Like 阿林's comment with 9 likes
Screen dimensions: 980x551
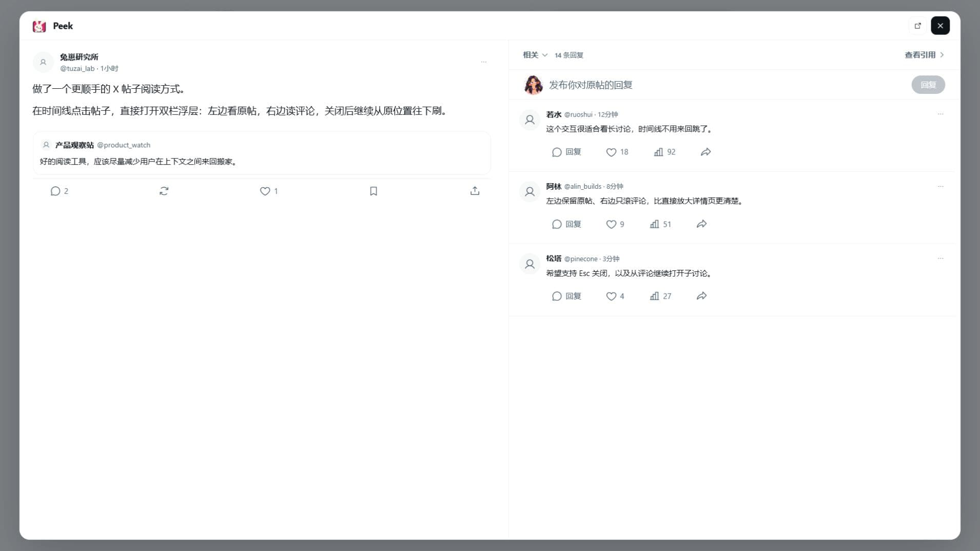[615, 224]
